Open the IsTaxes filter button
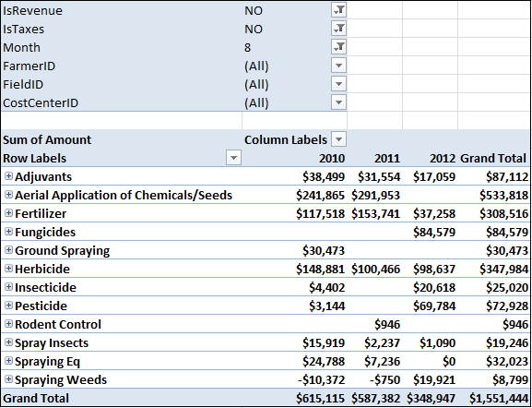This screenshot has height=408, width=532. click(338, 29)
